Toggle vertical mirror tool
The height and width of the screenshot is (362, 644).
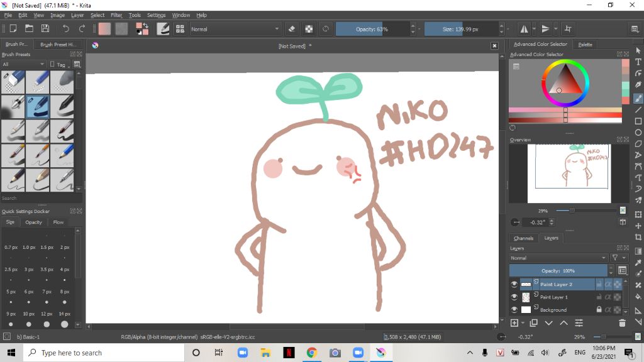point(545,29)
